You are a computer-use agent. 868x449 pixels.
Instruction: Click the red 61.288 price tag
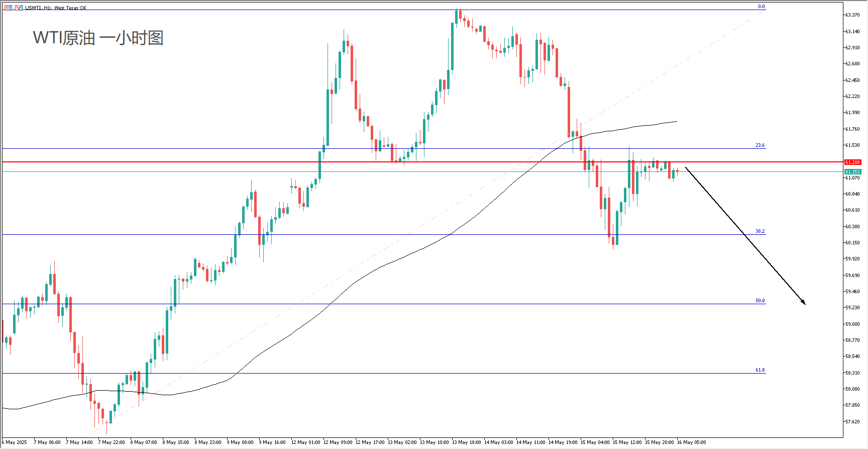pyautogui.click(x=852, y=162)
